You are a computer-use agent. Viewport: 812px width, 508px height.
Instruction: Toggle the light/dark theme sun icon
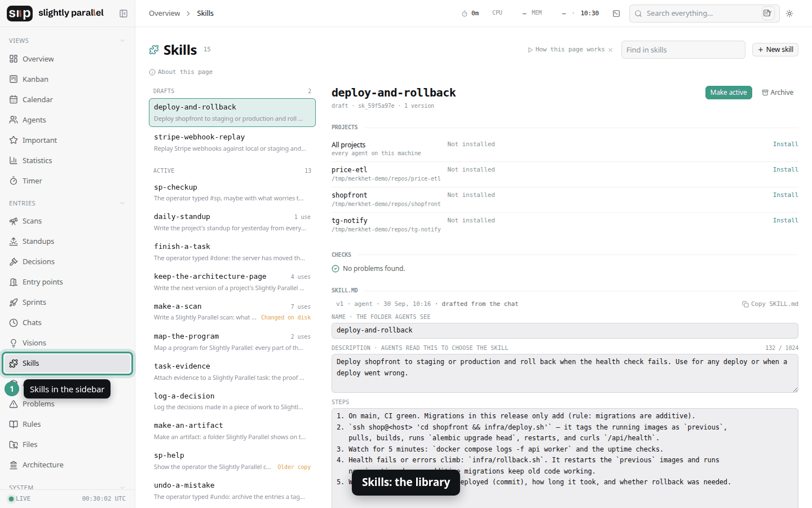tap(789, 14)
